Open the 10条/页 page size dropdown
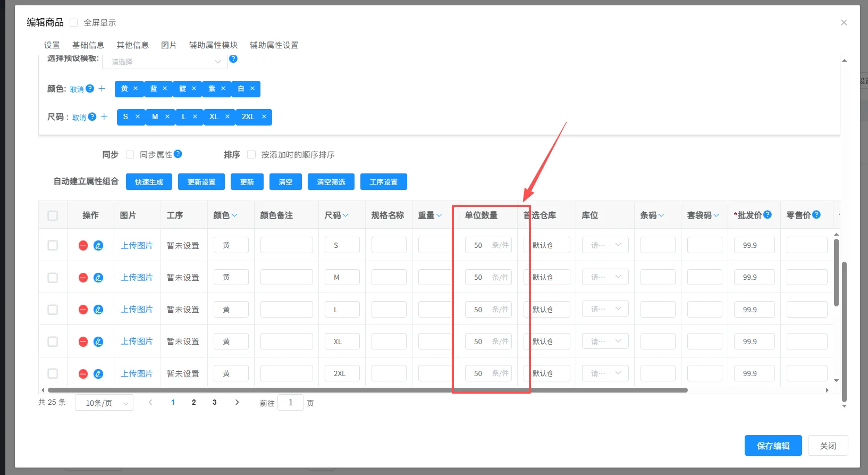 [x=104, y=403]
